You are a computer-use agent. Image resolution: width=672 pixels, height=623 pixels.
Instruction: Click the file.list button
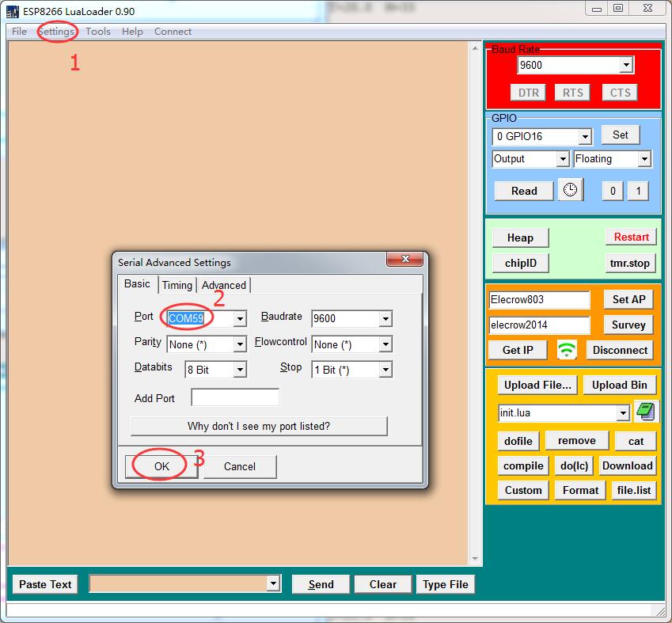coord(634,490)
